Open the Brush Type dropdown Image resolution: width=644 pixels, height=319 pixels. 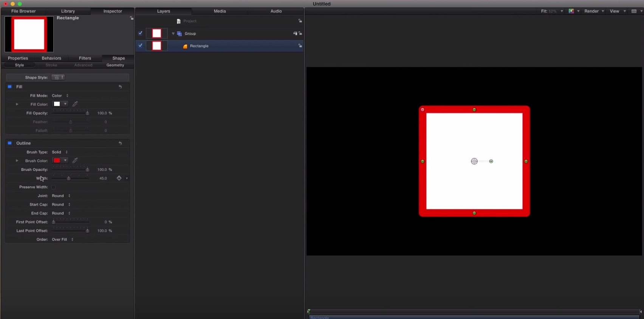point(60,152)
